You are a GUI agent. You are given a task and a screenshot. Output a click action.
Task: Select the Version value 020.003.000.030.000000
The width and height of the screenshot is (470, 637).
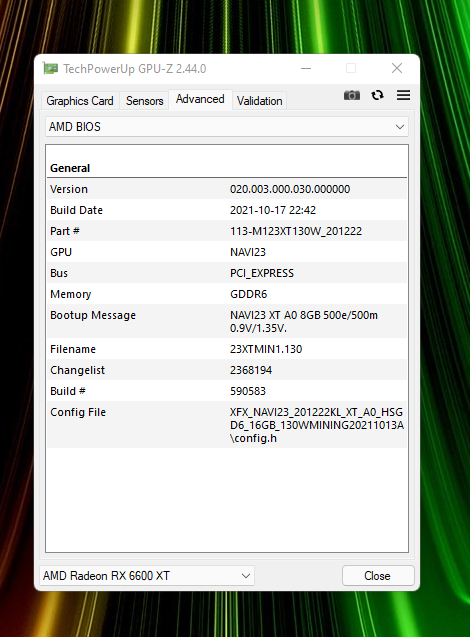pos(290,189)
